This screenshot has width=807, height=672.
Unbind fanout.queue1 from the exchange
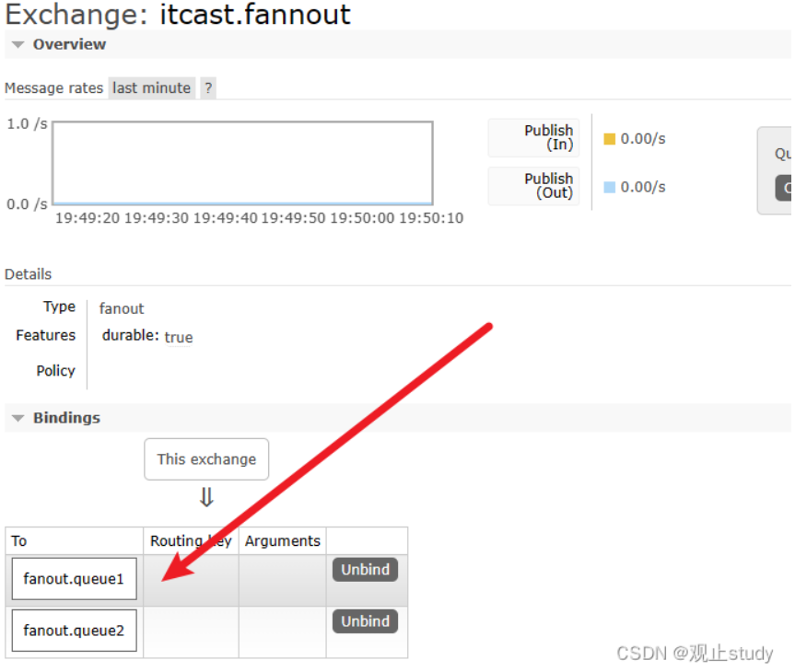pyautogui.click(x=365, y=570)
